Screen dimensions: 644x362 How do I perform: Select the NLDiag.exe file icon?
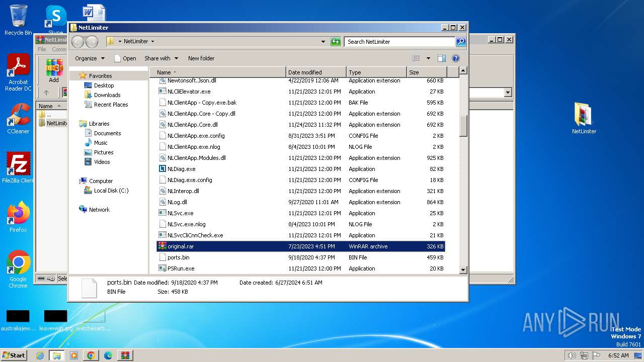162,169
